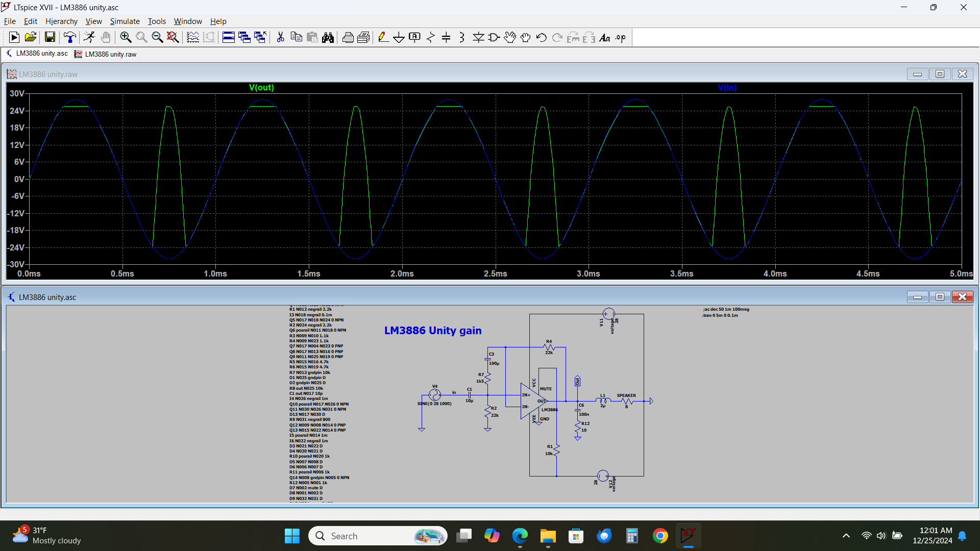Create a new schematic from toolbar
This screenshot has height=551, width=980.
click(14, 37)
